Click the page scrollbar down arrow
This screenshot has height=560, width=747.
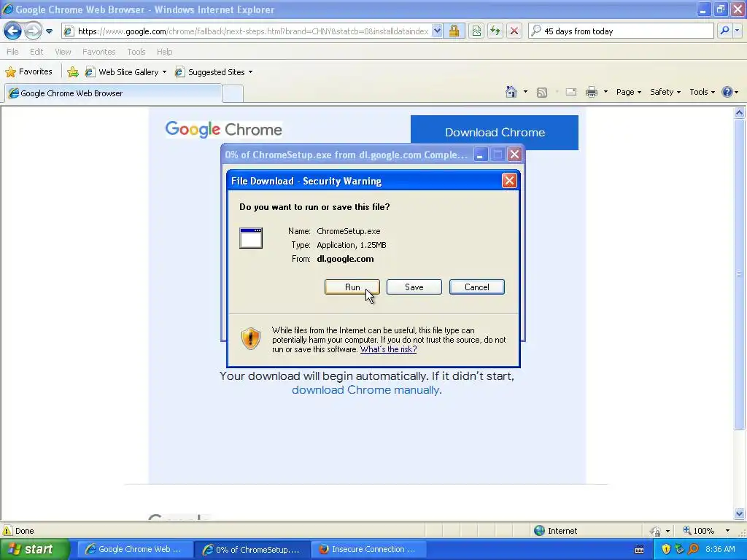tap(739, 513)
